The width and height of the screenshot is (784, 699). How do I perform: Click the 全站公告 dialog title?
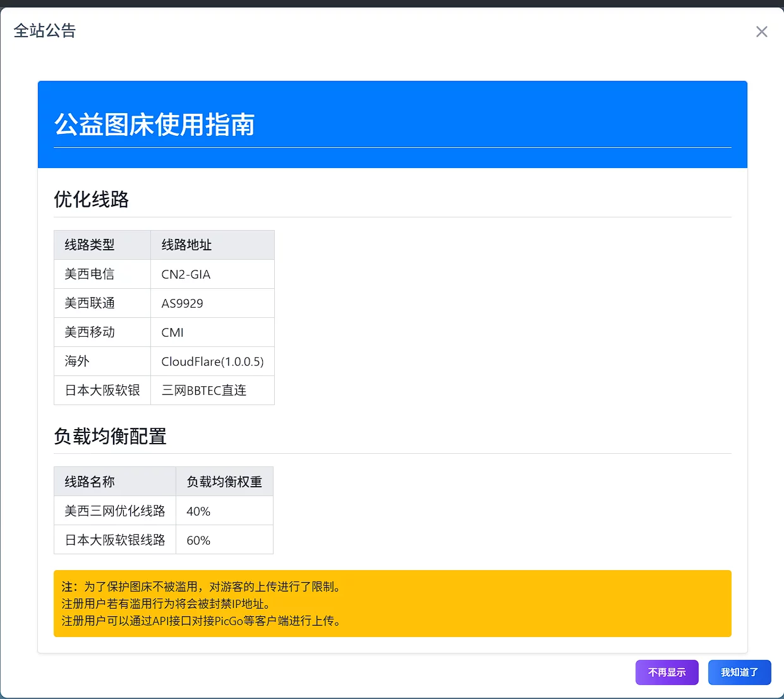(45, 31)
